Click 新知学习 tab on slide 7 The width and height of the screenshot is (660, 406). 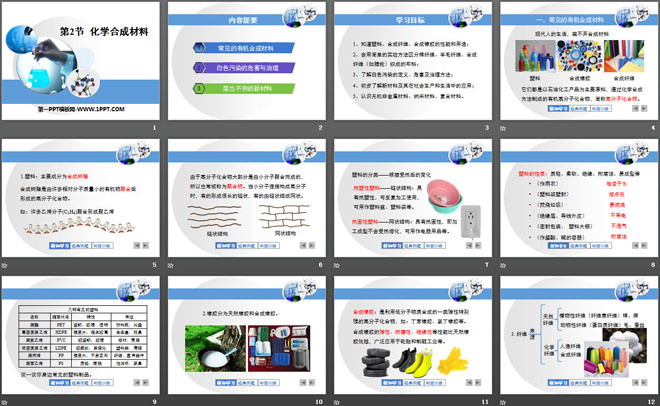click(x=391, y=246)
